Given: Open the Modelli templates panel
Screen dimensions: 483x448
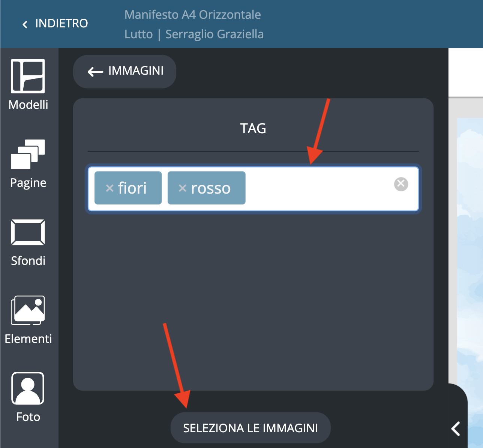Looking at the screenshot, I should click(28, 85).
